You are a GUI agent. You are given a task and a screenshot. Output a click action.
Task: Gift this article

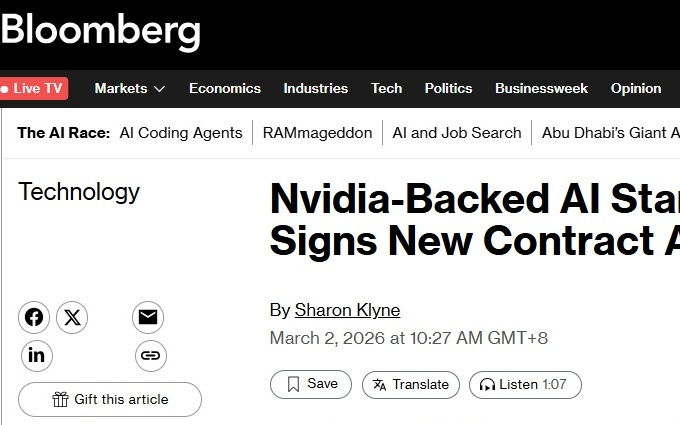[x=110, y=400]
